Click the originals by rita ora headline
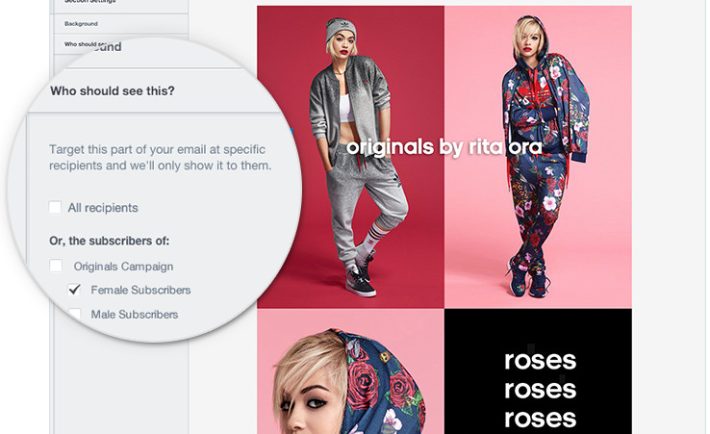The width and height of the screenshot is (710, 434). (x=444, y=147)
